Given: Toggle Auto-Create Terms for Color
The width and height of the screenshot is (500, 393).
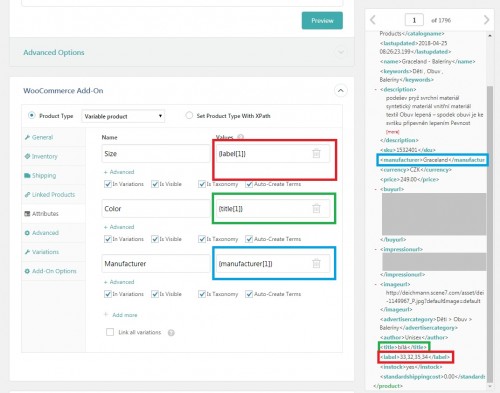Looking at the screenshot, I should point(249,239).
